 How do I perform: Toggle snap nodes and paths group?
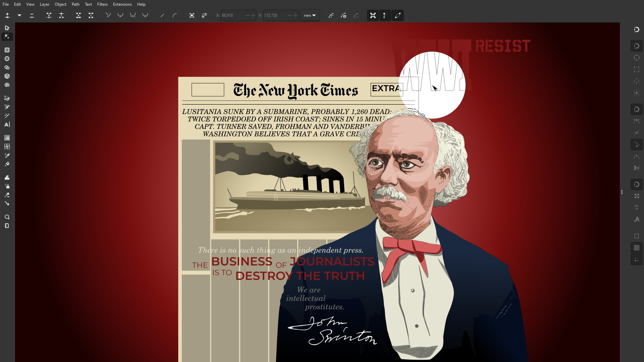tap(637, 109)
